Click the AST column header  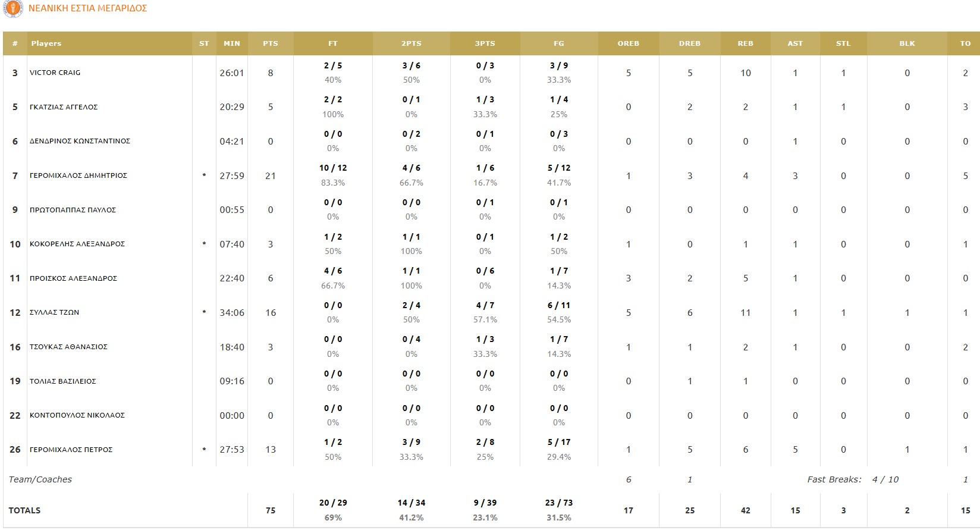point(795,43)
